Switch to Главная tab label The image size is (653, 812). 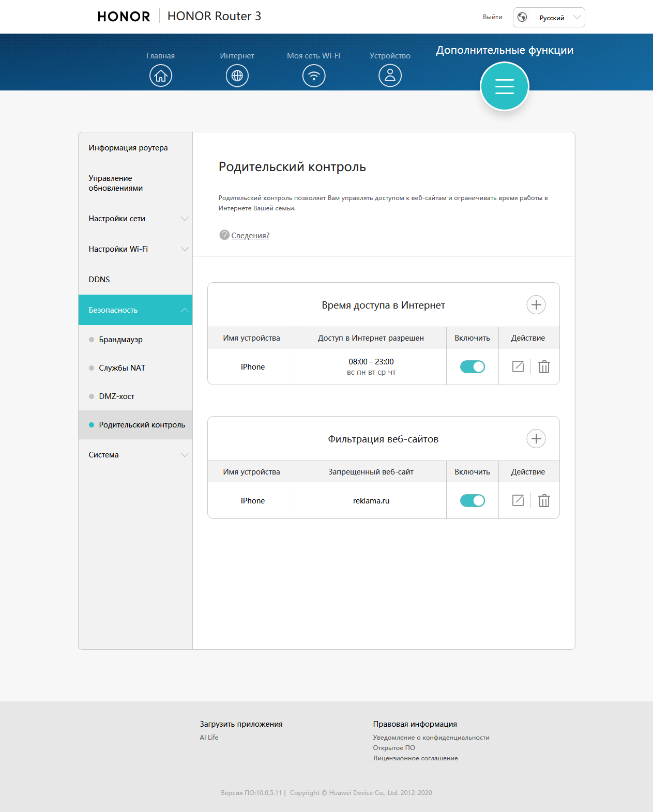click(x=161, y=56)
